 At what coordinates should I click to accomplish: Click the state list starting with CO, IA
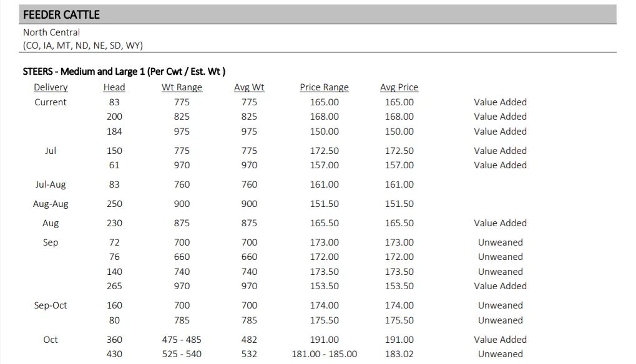83,45
